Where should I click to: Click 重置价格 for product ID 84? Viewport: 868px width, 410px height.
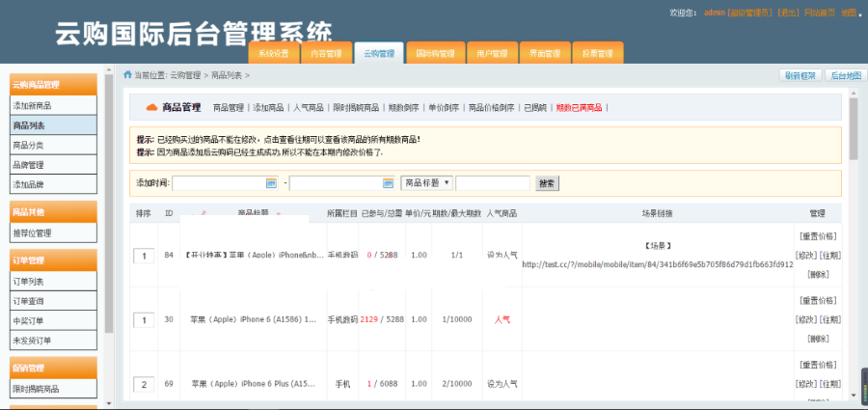[817, 236]
